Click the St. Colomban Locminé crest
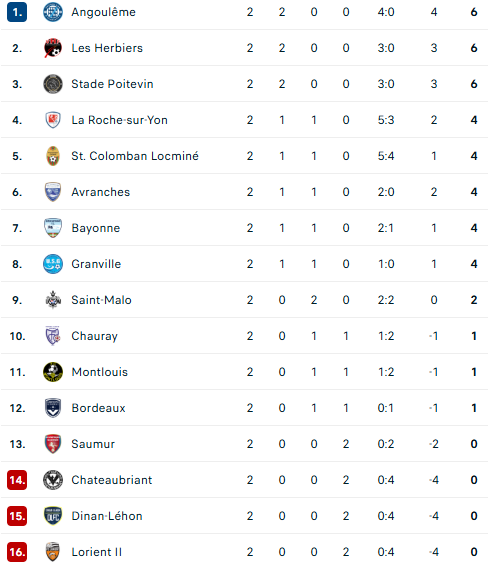Screen dimensions: 488x569 (x=53, y=156)
